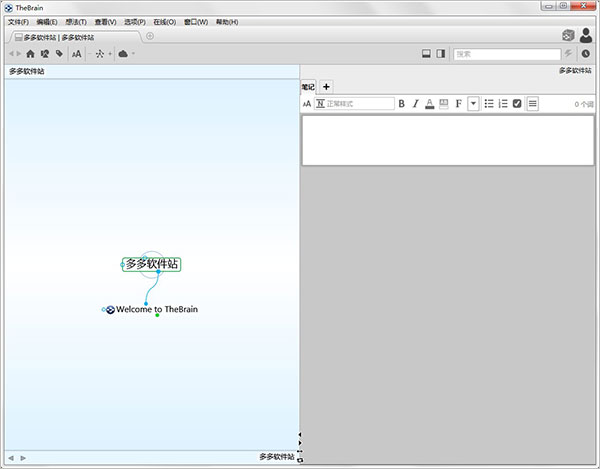This screenshot has width=600, height=469.
Task: Expand the panel with the right splitter arrow
Action: (300, 443)
